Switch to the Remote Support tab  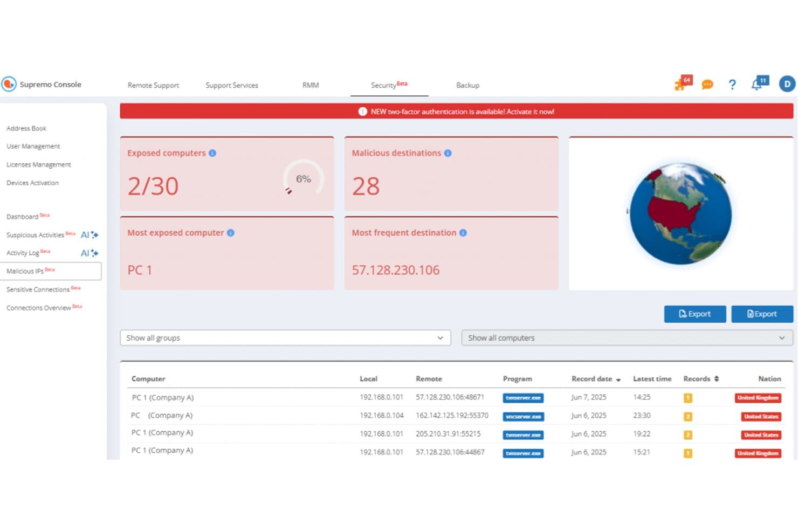(153, 85)
